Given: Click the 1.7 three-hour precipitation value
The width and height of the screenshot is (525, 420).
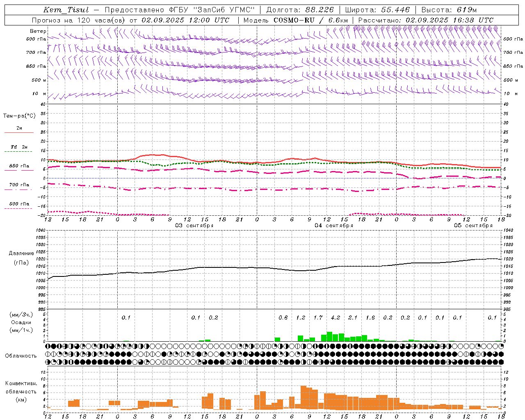Looking at the screenshot, I should point(318,317).
